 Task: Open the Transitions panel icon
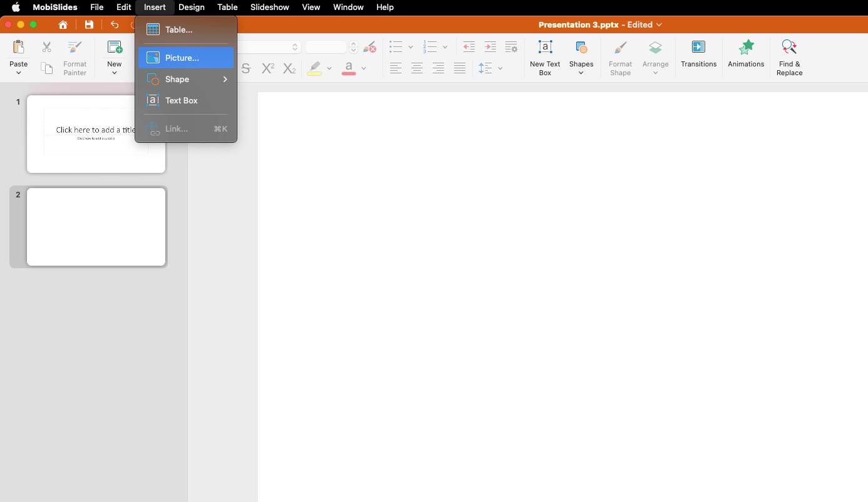pyautogui.click(x=698, y=48)
